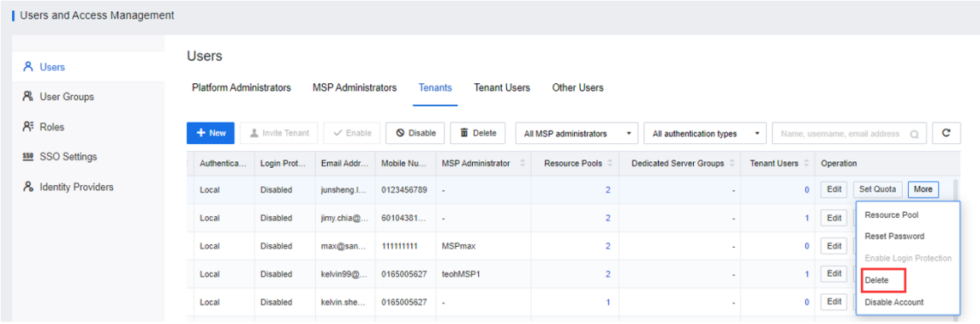This screenshot has height=324, width=980.
Task: Click MSP administrator MSPmax cell
Action: click(x=459, y=246)
